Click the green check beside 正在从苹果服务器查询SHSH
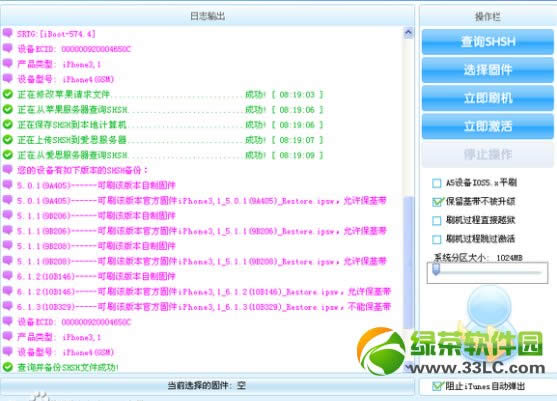 [7, 109]
